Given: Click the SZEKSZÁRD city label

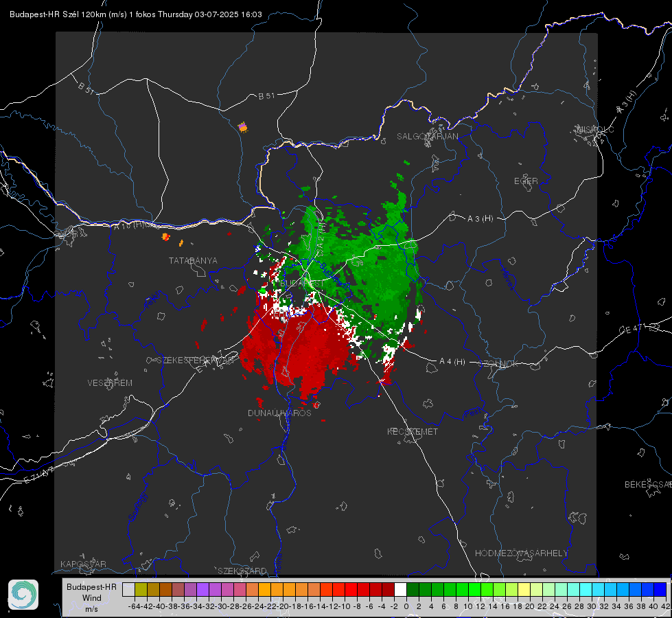Looking at the screenshot, I should coord(242,571).
